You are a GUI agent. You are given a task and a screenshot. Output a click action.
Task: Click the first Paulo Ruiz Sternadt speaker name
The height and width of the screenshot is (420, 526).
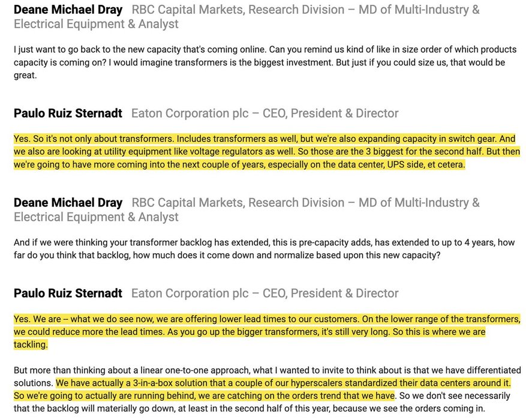pos(68,113)
